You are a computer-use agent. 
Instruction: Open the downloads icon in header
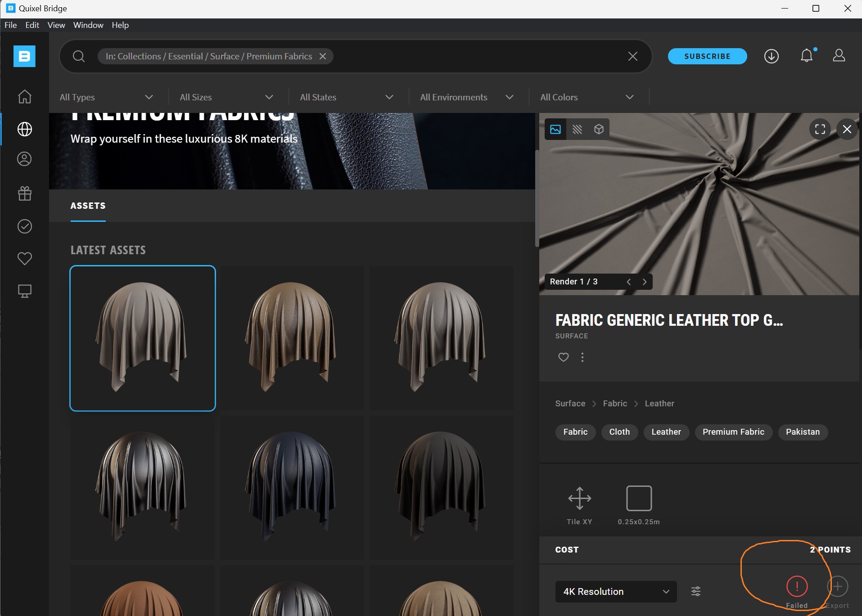tap(771, 56)
